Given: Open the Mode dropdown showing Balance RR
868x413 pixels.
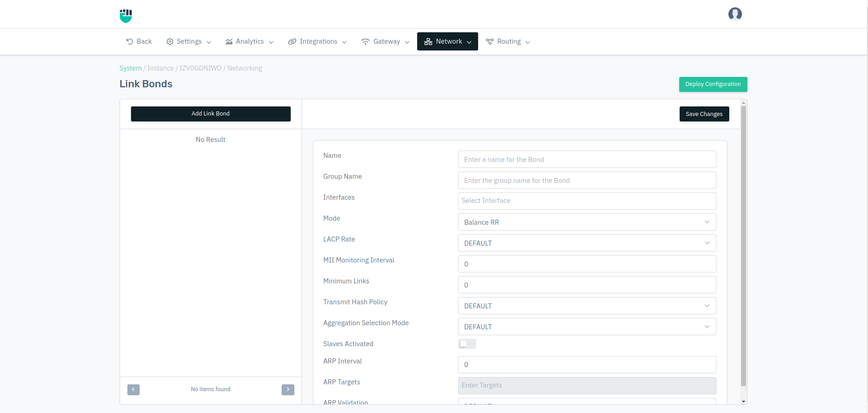Looking at the screenshot, I should tap(586, 222).
